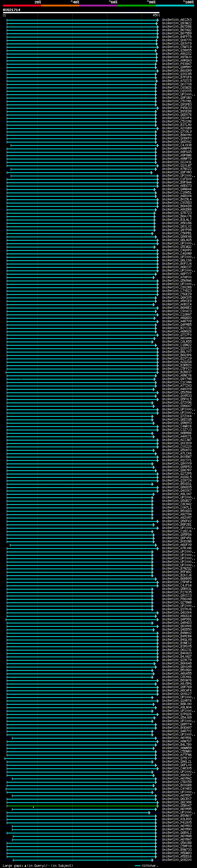
Task: Select the UniRef100_B6TD86 label
Action: tap(176, 26)
